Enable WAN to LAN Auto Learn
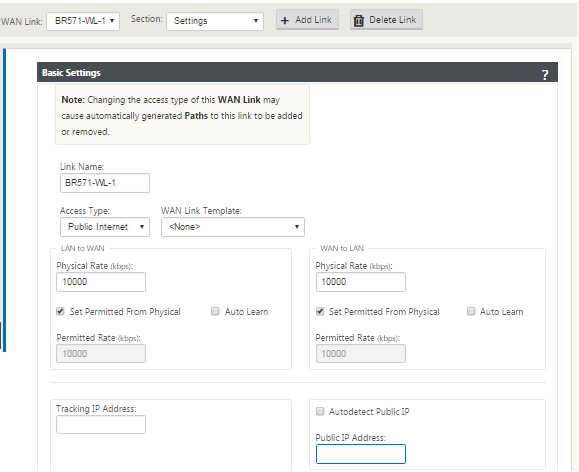The width and height of the screenshot is (579, 472). point(471,311)
